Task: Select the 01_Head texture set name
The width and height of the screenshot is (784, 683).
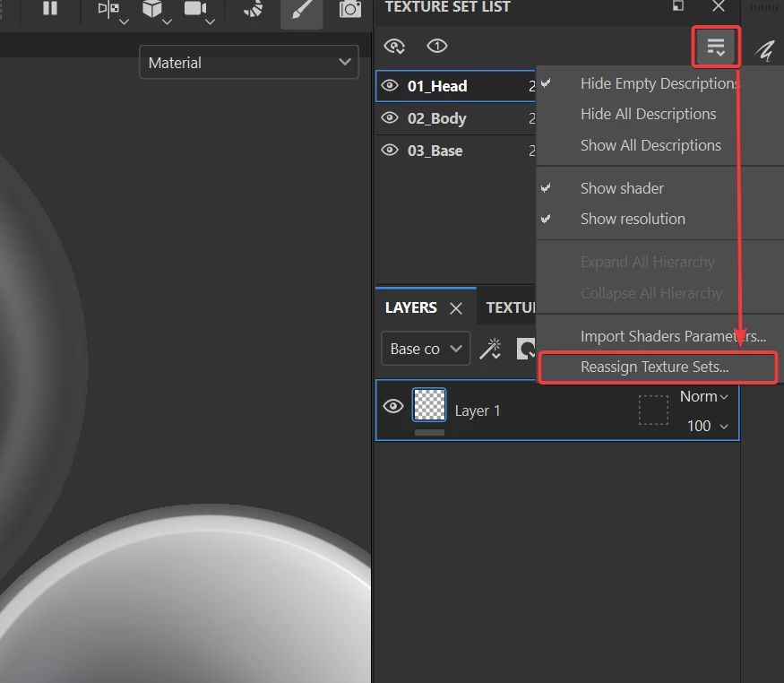Action: coord(437,86)
